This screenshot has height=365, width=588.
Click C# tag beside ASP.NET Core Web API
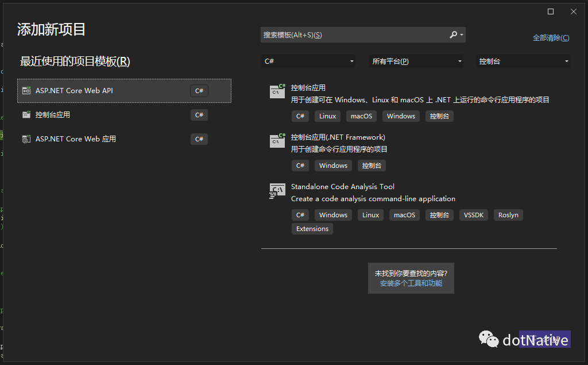click(x=199, y=91)
